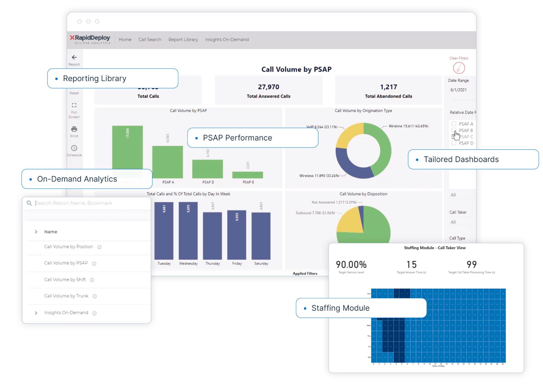Click the green PSAP A bar
This screenshot has width=543, height=392.
coord(168,162)
